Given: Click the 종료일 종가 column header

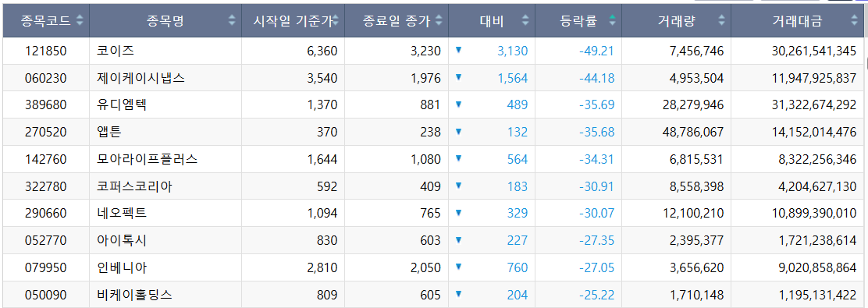Looking at the screenshot, I should (397, 21).
